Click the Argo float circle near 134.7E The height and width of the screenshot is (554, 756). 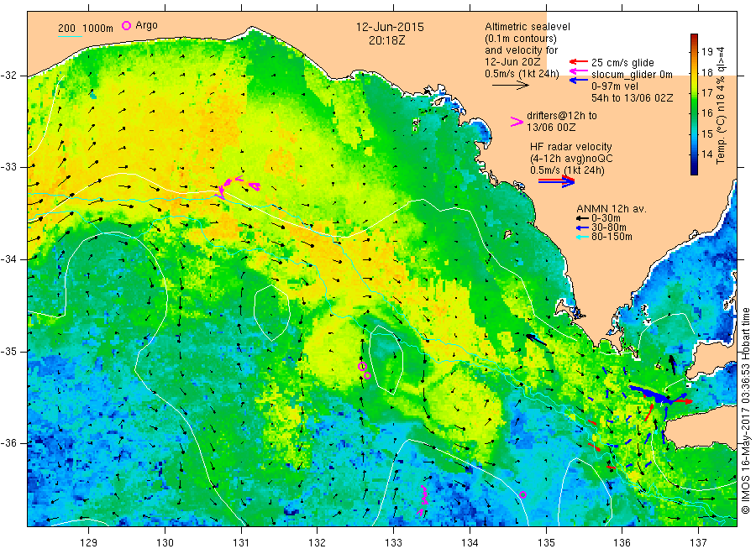click(522, 494)
